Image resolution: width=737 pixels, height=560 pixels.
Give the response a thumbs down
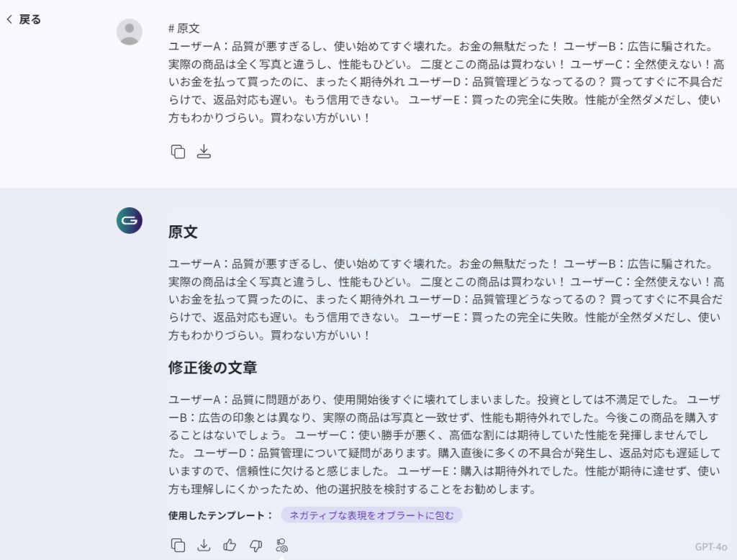point(256,545)
